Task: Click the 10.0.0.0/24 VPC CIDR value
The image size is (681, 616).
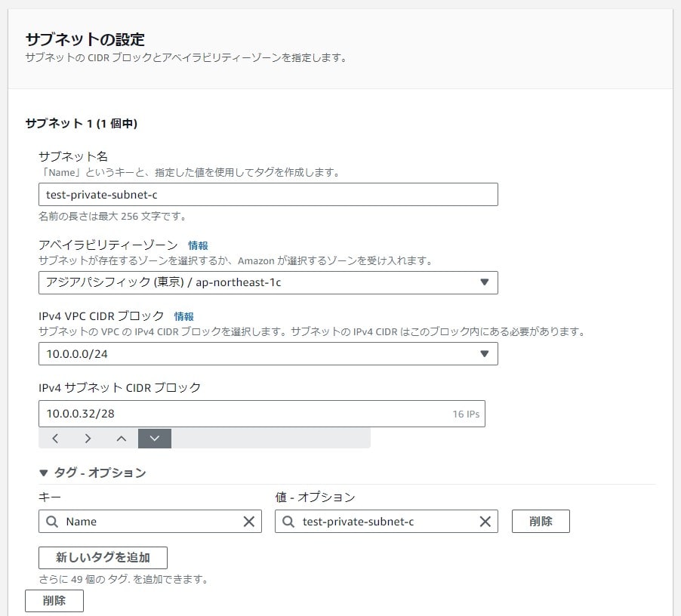Action: pos(77,354)
